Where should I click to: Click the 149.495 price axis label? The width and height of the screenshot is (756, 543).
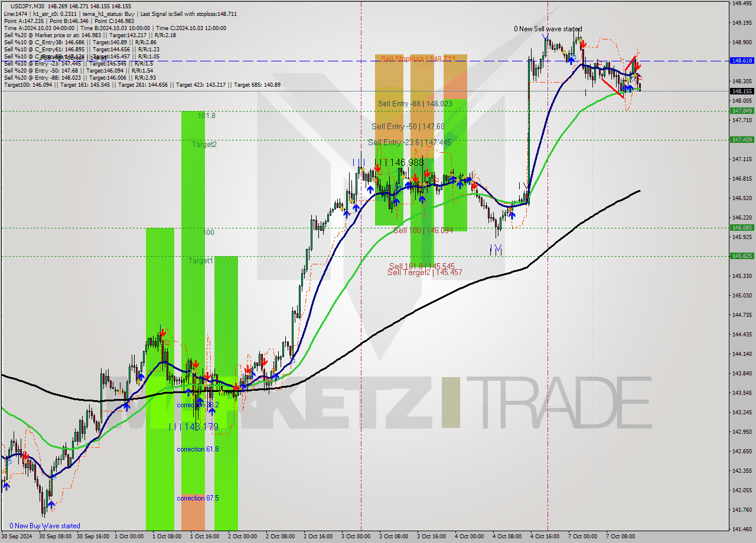click(x=742, y=3)
